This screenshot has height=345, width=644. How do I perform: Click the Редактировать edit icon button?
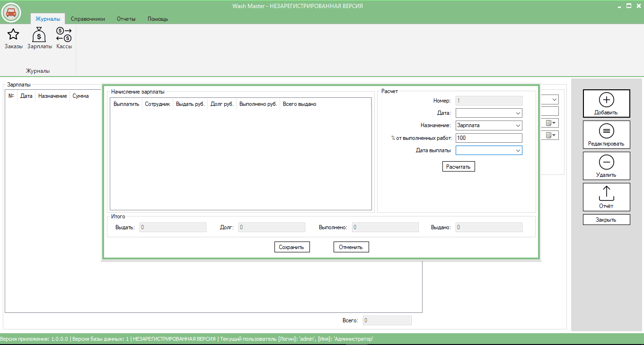point(606,135)
